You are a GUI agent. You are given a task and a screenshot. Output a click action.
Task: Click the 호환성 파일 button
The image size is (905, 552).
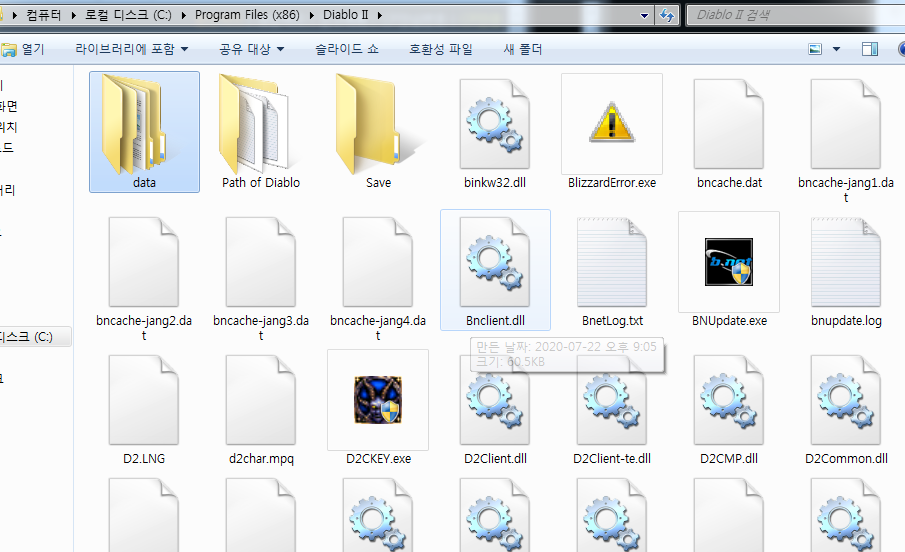pos(441,49)
